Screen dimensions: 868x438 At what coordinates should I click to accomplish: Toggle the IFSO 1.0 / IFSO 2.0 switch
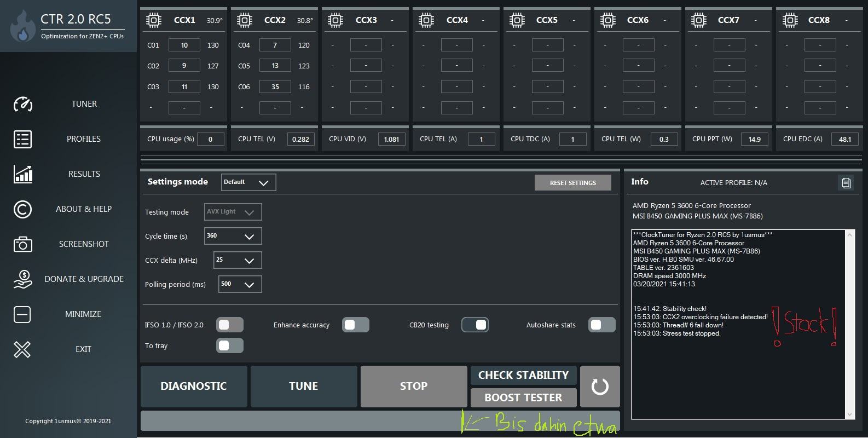point(230,325)
